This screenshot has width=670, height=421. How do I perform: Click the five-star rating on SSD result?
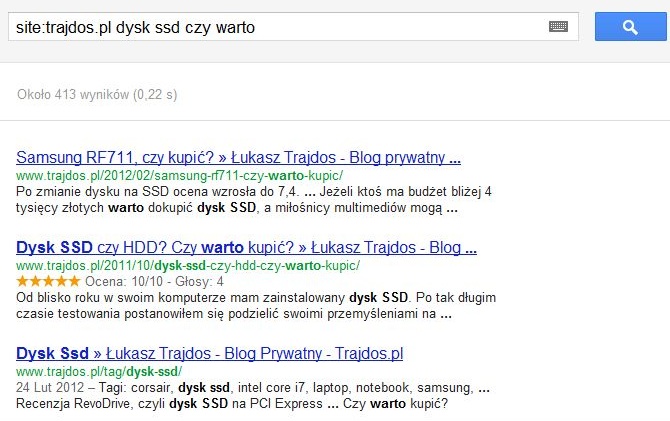point(48,281)
